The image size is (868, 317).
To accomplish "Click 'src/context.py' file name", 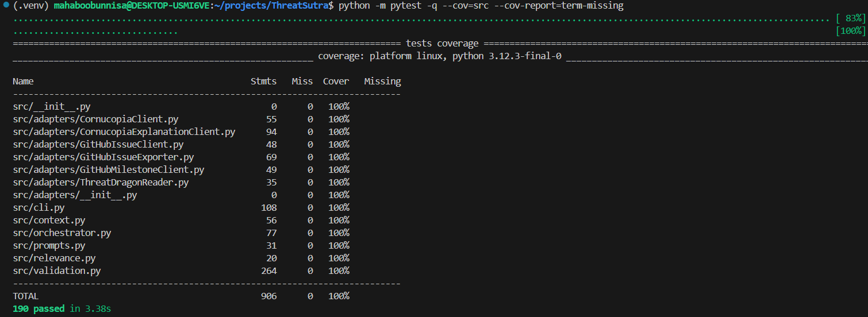I will pyautogui.click(x=49, y=221).
